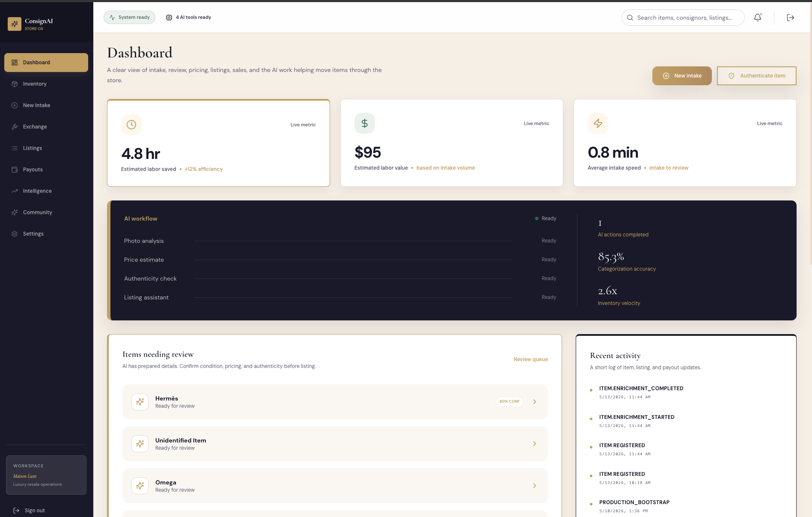Click the Exchange gavel icon in sidebar
Screen dimensions: 812x517
(x=15, y=127)
